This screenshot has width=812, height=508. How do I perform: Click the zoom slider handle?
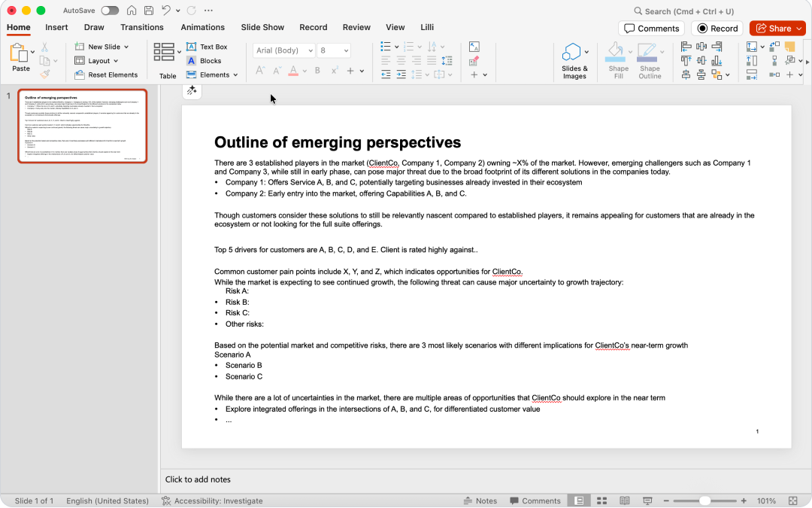click(x=704, y=500)
